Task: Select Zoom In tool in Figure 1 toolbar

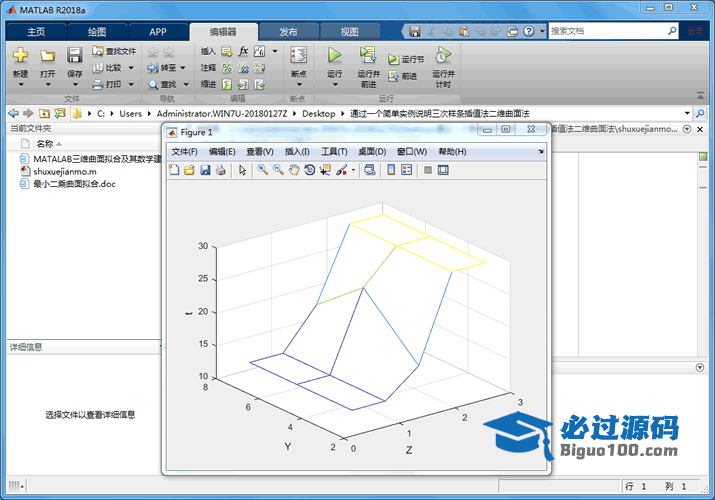Action: coord(263,170)
